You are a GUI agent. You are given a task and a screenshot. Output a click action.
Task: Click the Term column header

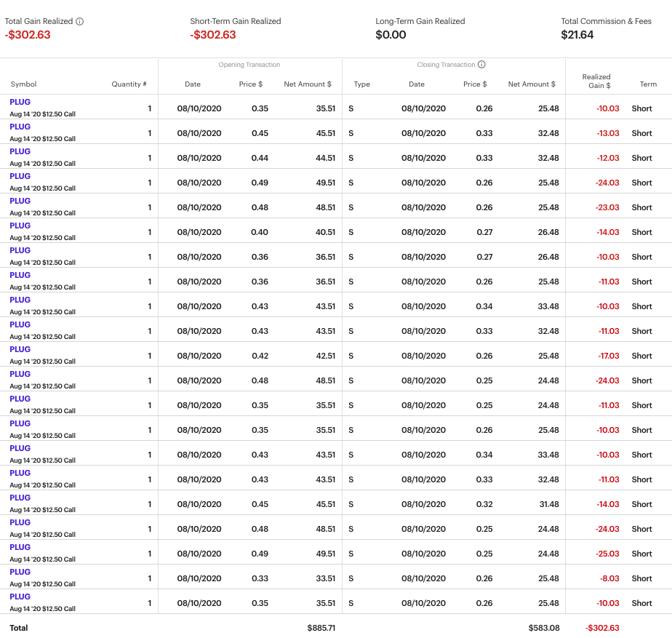(648, 84)
